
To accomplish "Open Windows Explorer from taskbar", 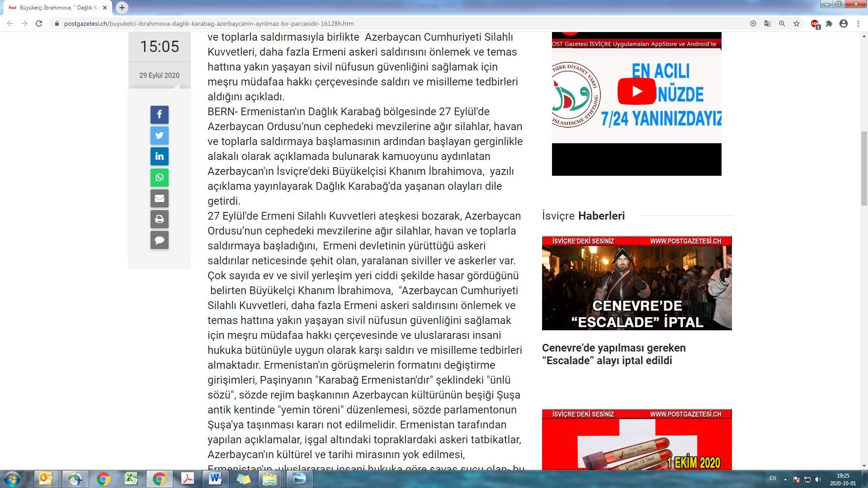I will [x=270, y=479].
